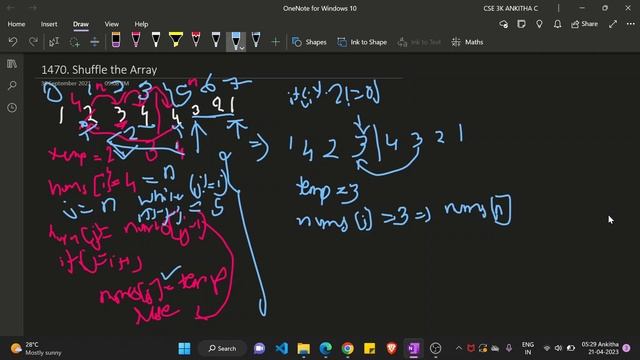This screenshot has width=640, height=360.
Task: Open the more options ellipsis menu
Action: click(631, 24)
